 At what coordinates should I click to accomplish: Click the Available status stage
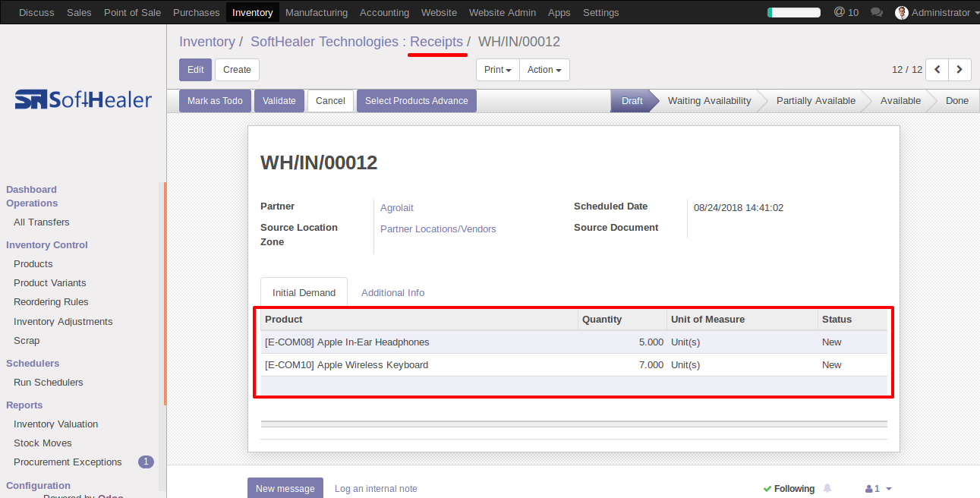tap(900, 101)
